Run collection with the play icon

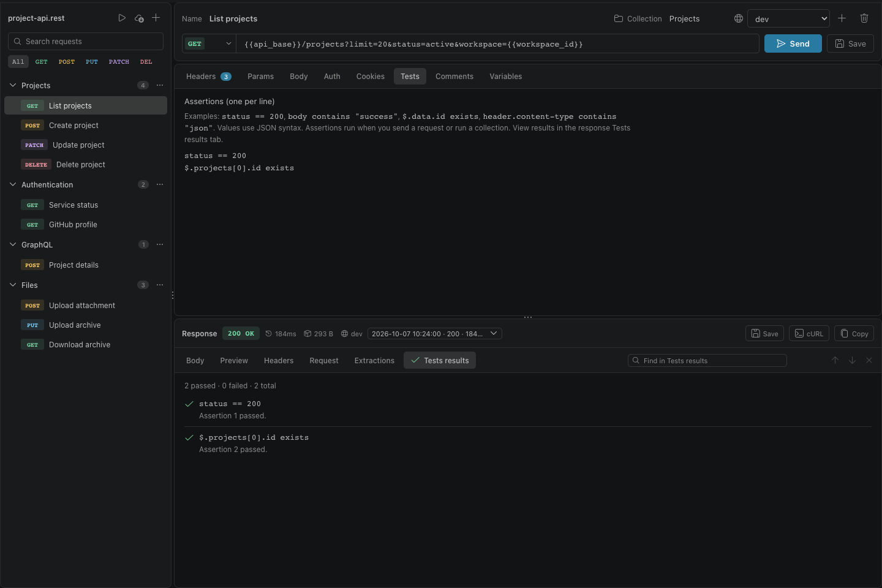coord(122,18)
